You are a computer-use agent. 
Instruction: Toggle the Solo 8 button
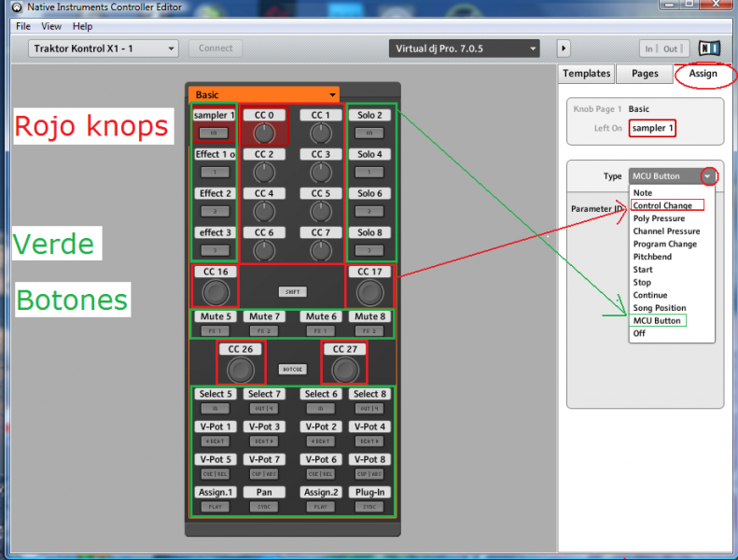pos(369,250)
